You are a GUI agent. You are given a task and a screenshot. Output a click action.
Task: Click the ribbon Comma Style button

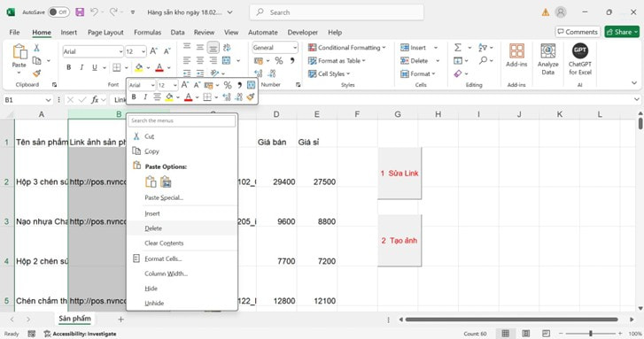click(x=292, y=61)
